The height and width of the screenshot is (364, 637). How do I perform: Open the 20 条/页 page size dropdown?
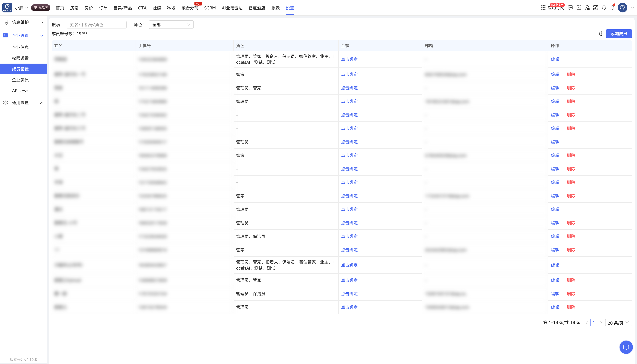click(x=619, y=323)
